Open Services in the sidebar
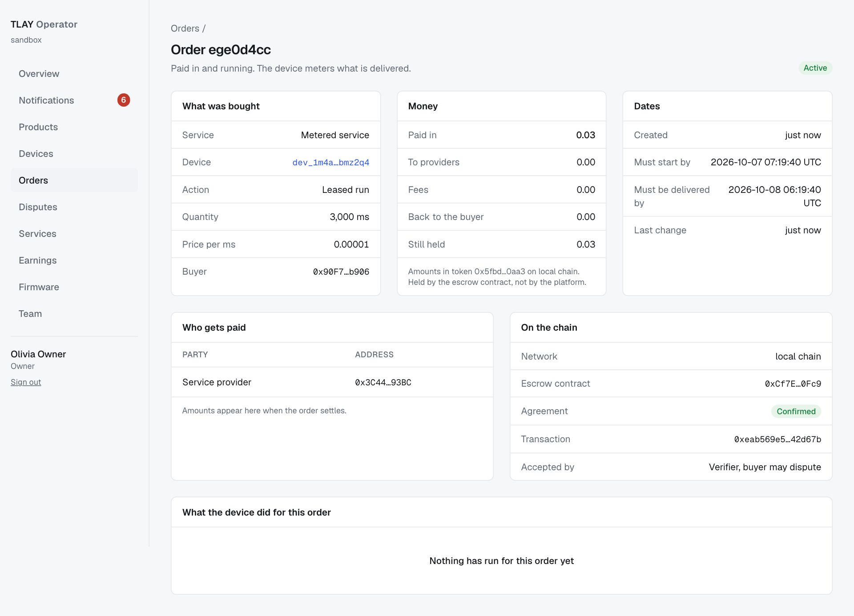The width and height of the screenshot is (854, 616). coord(74,234)
